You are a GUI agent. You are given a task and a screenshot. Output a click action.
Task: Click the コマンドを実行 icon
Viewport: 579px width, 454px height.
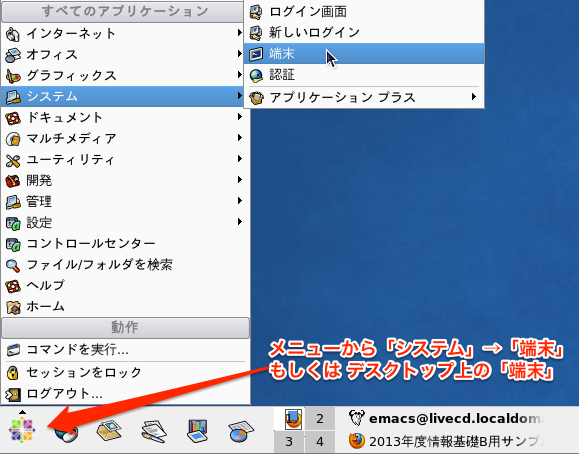13,350
